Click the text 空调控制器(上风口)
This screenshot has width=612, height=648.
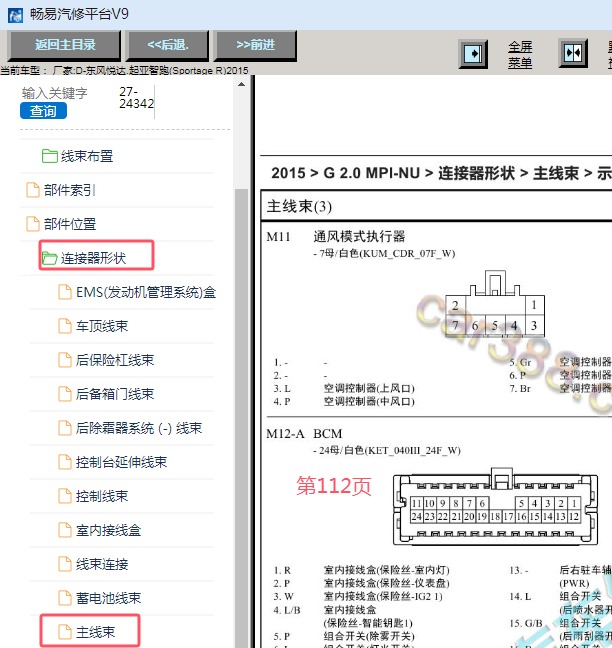[x=369, y=388]
